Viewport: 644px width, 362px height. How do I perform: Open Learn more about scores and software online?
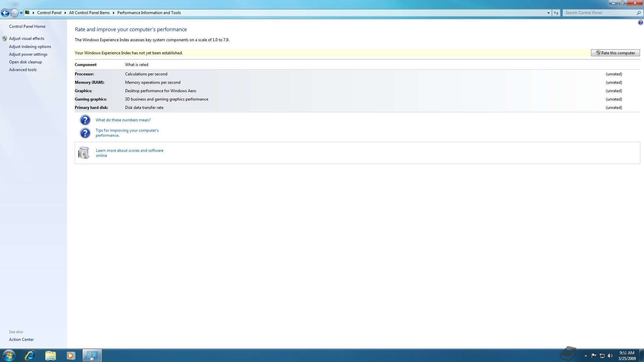(130, 153)
